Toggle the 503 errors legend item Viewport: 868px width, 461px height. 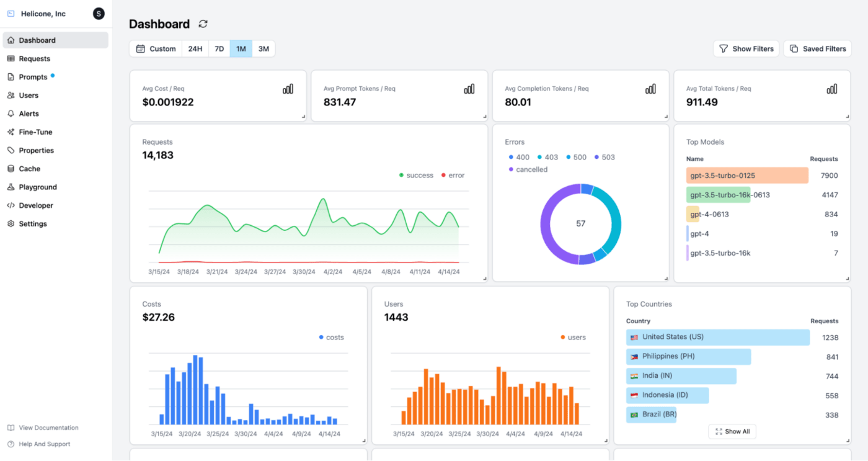[x=604, y=158]
